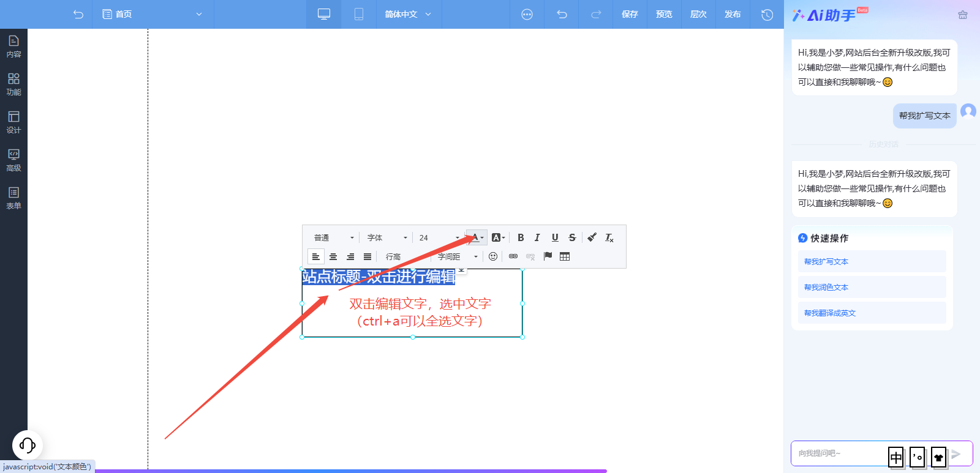The height and width of the screenshot is (473, 980).
Task: Switch to desktop preview mode
Action: (x=324, y=14)
